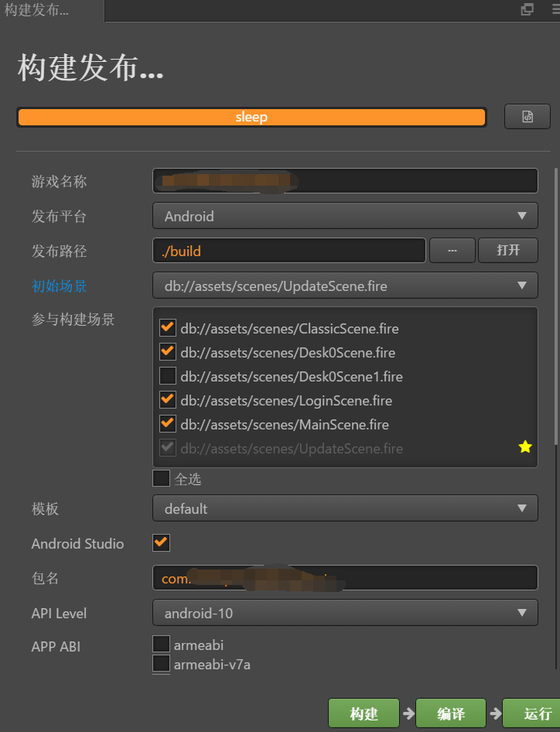Expand the 模板 default dropdown
This screenshot has height=732, width=560.
coord(345,509)
